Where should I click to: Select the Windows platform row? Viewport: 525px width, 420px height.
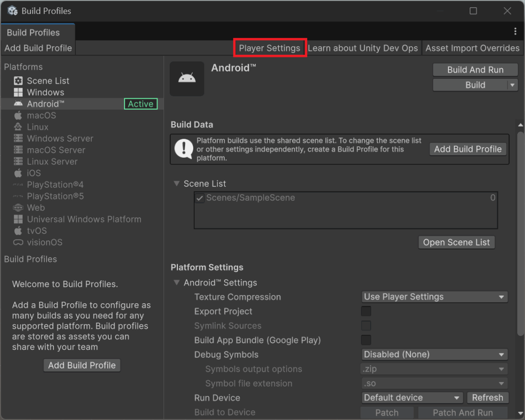click(x=82, y=92)
